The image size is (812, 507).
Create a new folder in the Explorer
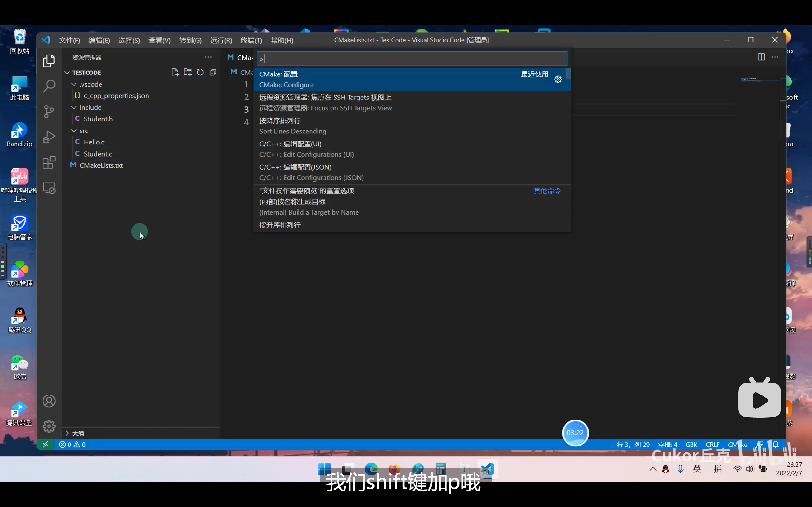click(187, 72)
